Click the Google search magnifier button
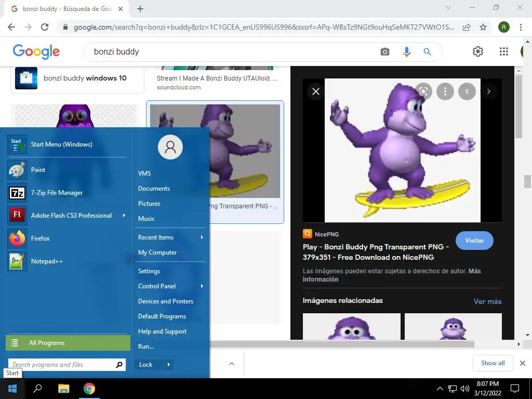 pos(427,51)
